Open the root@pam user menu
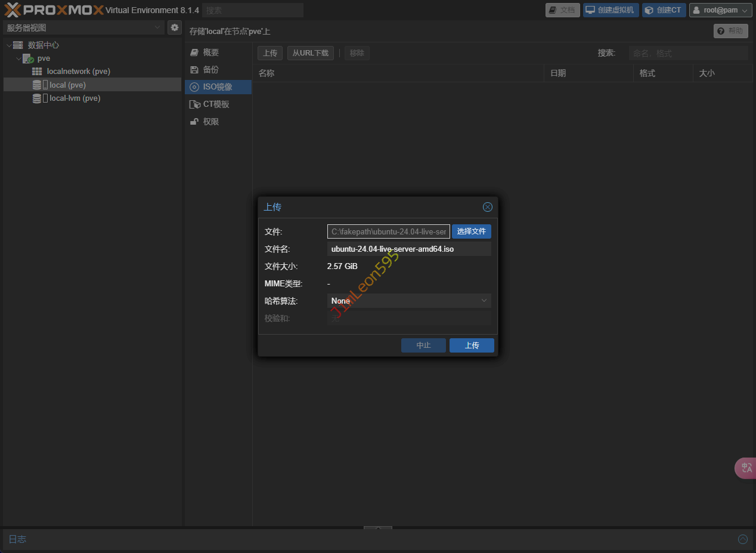This screenshot has height=553, width=756. [720, 10]
